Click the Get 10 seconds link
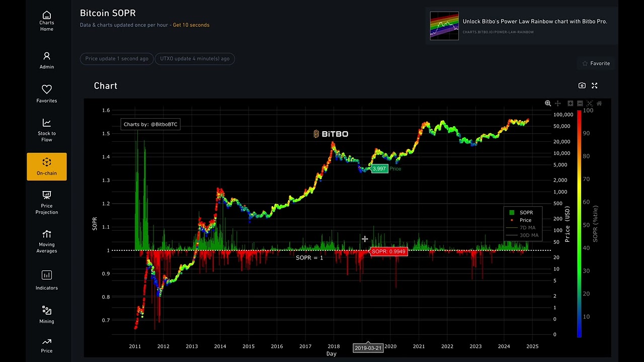 (x=191, y=25)
